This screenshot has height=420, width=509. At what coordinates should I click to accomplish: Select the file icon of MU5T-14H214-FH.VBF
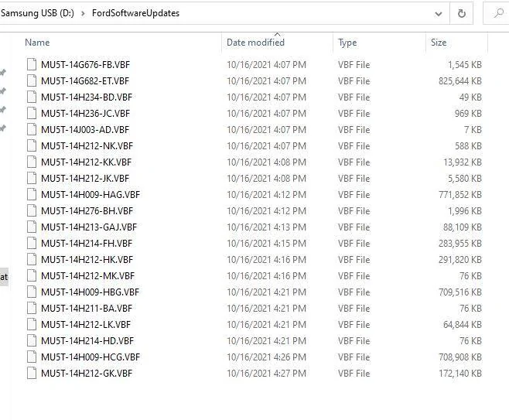[x=32, y=243]
